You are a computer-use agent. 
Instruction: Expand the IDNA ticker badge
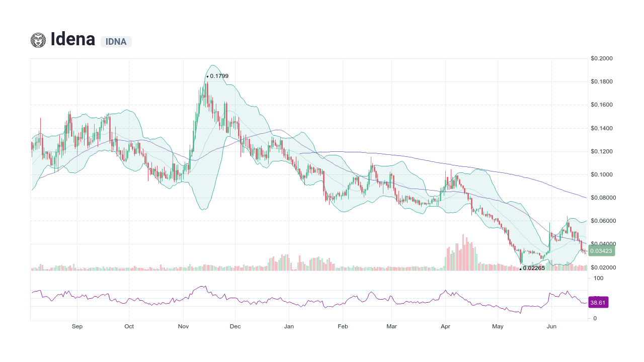click(116, 42)
